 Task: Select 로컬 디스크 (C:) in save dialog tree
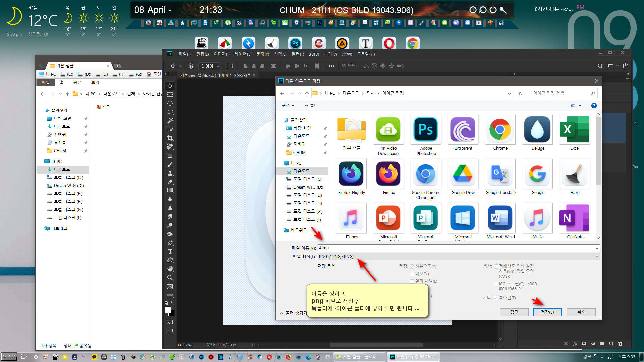(305, 179)
